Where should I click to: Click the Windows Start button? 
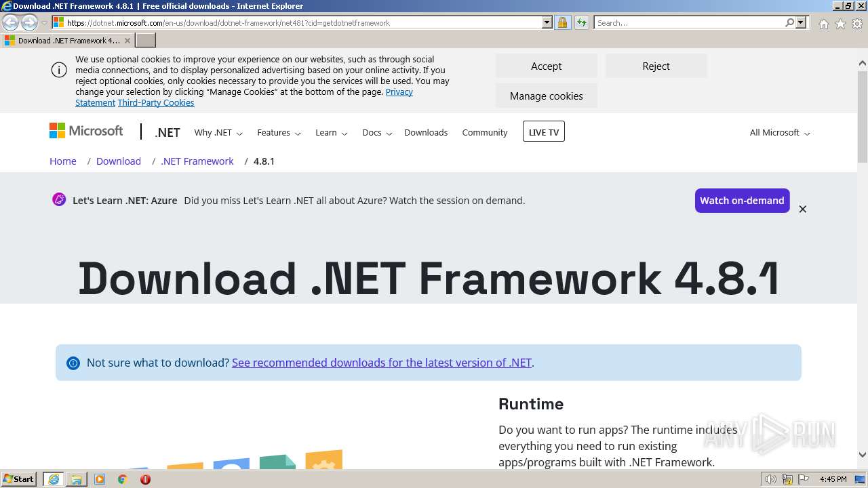coord(19,479)
